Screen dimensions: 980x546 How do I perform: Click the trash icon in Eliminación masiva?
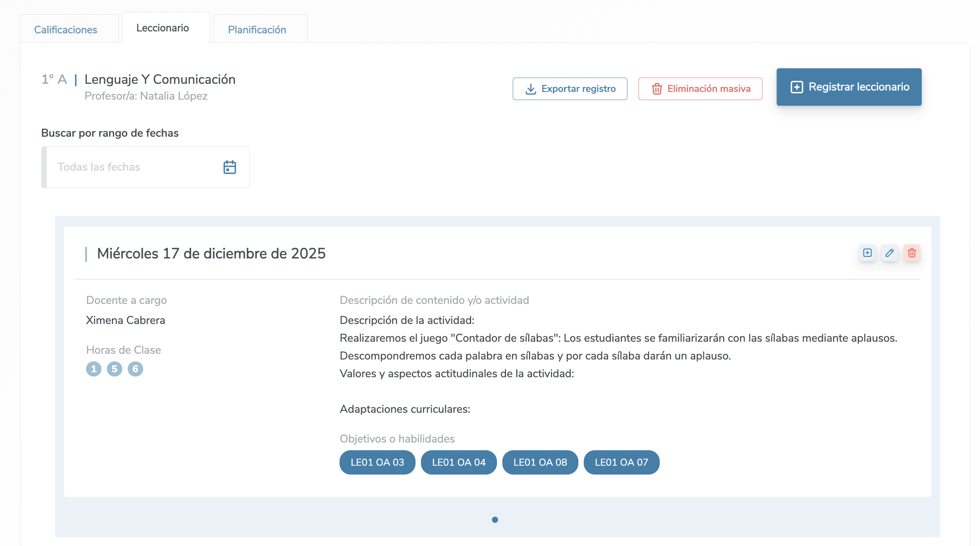pyautogui.click(x=657, y=89)
